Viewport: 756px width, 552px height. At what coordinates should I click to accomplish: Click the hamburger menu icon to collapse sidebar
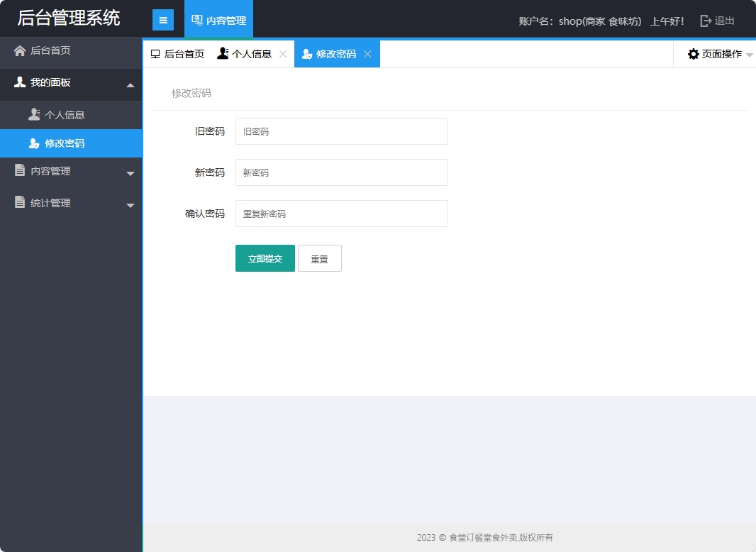(163, 19)
